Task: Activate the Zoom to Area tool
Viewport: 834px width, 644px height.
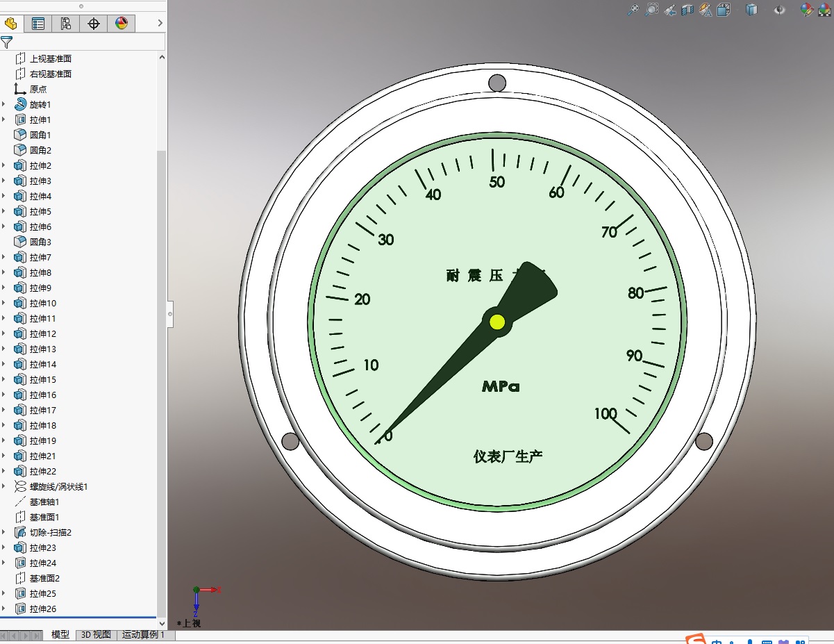Action: pyautogui.click(x=651, y=10)
